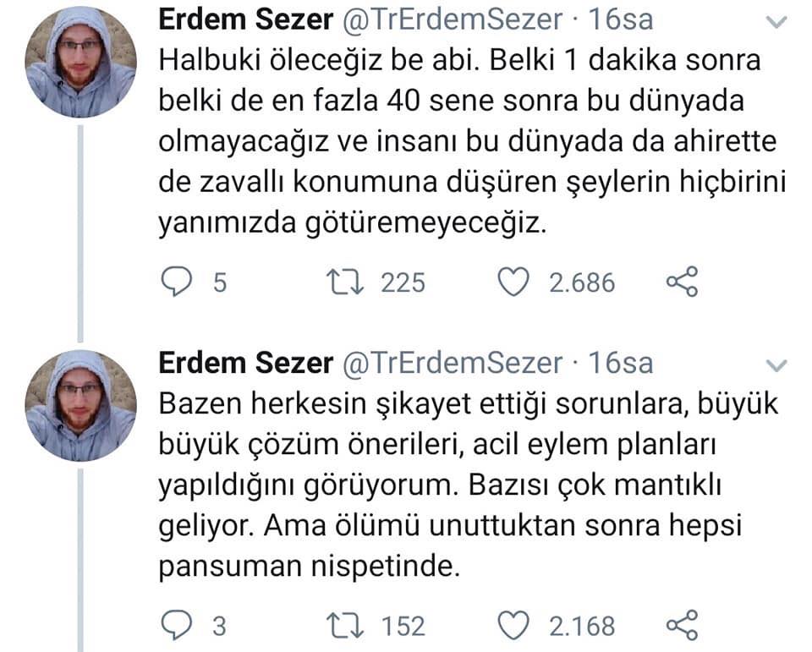Share the second tweet via share icon
The height and width of the screenshot is (652, 812).
click(682, 625)
